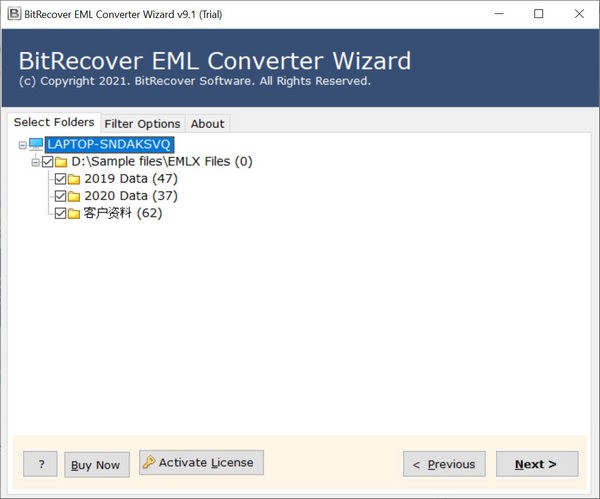Click the BitRecover app icon in title bar
This screenshot has height=499, width=600.
pos(14,14)
